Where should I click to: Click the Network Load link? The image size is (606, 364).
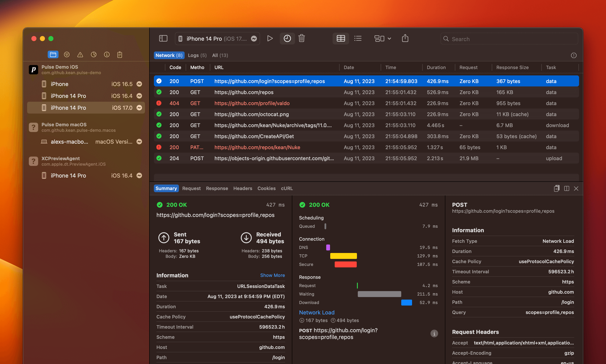point(316,313)
